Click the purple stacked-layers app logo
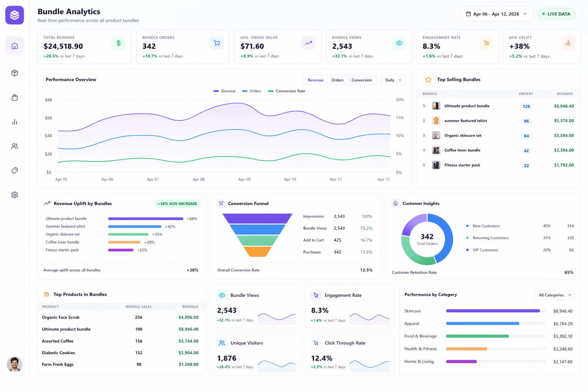This screenshot has height=392, width=588. pyautogui.click(x=15, y=15)
